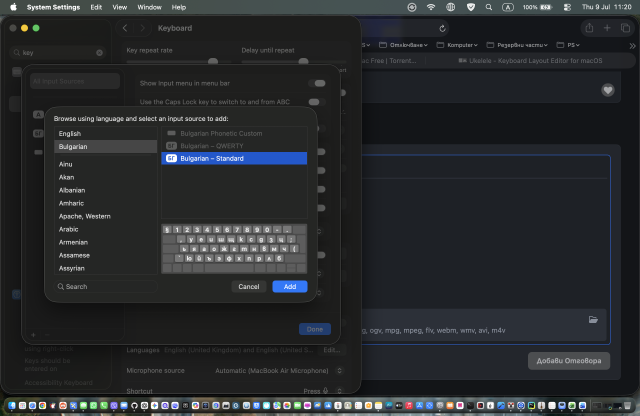
Task: Choose Apache, Western in the language list
Action: (105, 216)
